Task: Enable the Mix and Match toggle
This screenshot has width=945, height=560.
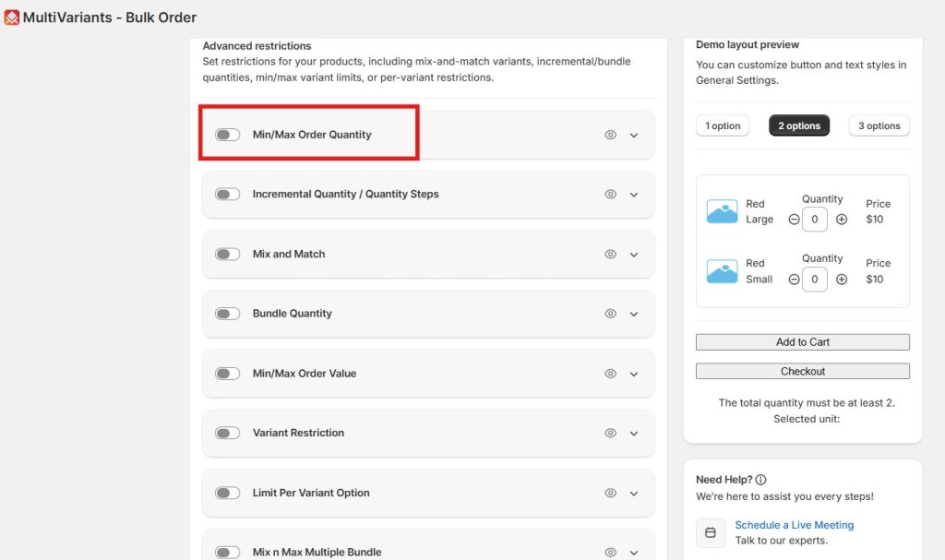Action: (227, 254)
